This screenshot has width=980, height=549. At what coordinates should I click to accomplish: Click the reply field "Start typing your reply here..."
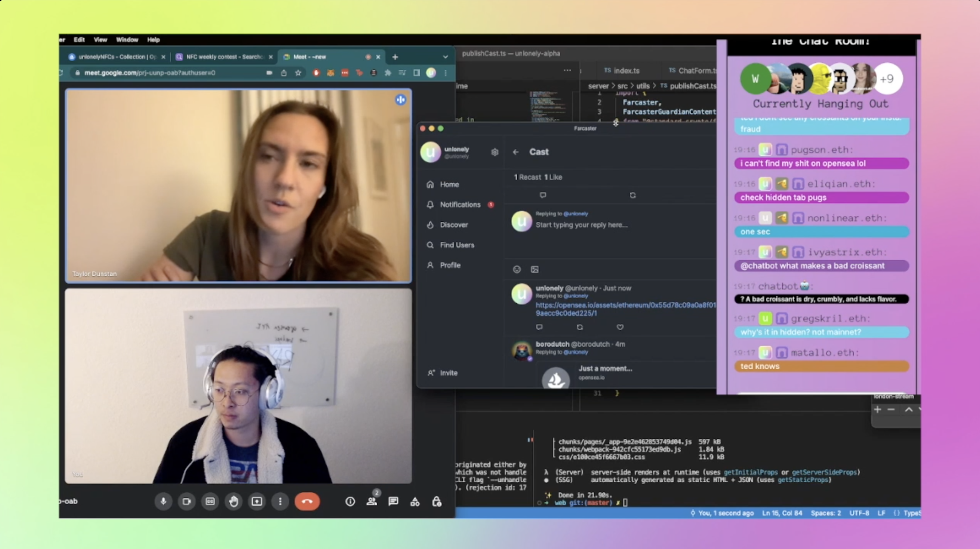pyautogui.click(x=582, y=225)
